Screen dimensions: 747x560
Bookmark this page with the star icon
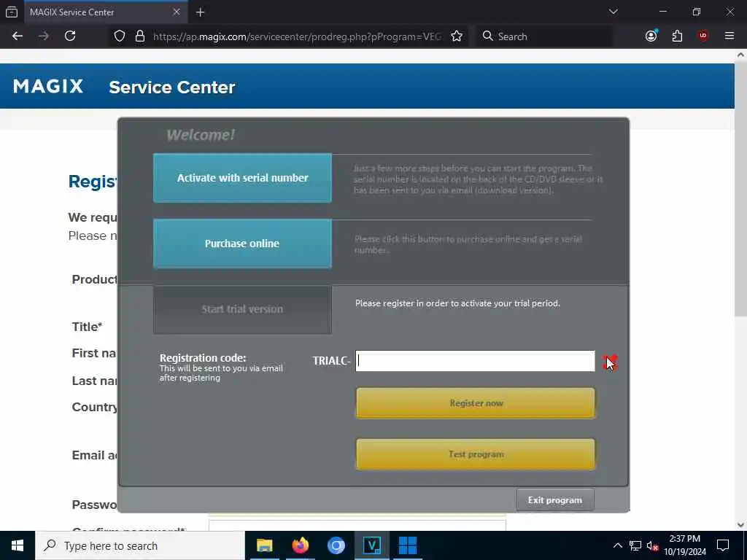pyautogui.click(x=457, y=36)
